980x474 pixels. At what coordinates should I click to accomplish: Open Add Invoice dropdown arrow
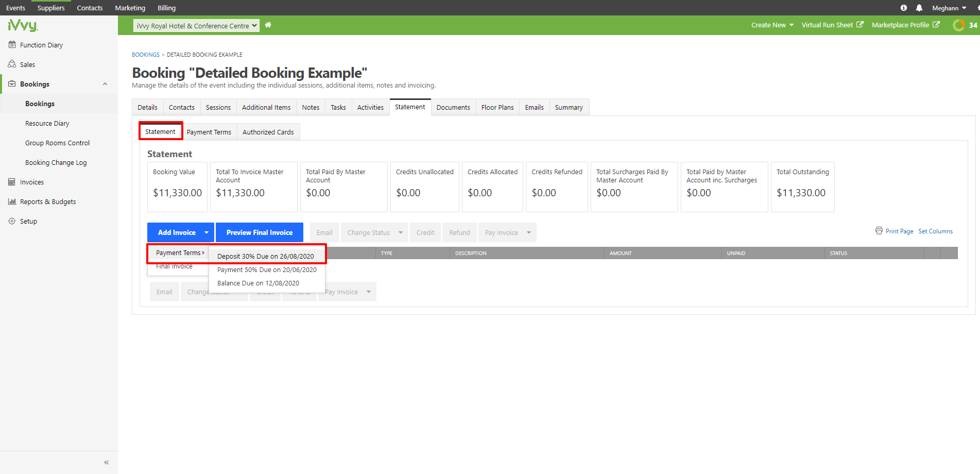(207, 232)
